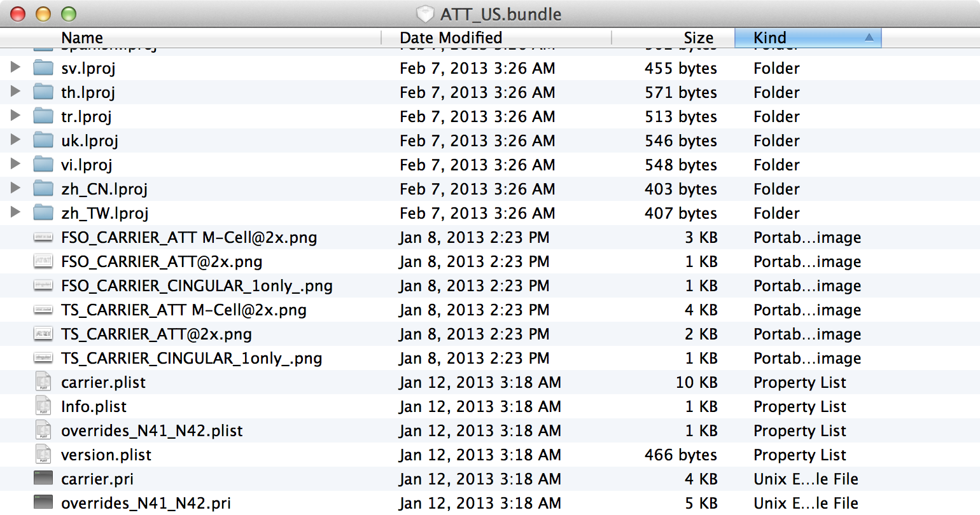Sort by the Date Modified column header

[496, 38]
